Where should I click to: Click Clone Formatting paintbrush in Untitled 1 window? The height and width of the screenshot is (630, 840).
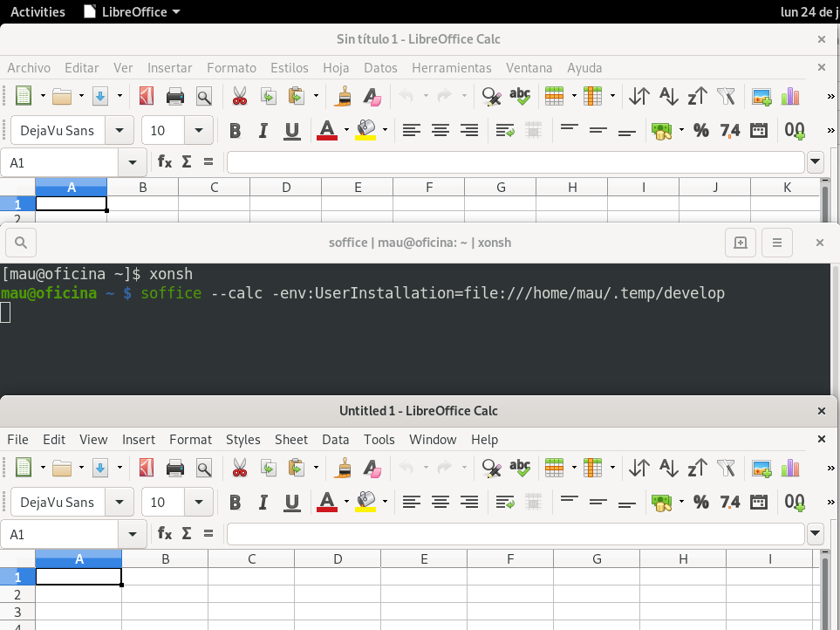click(x=345, y=468)
